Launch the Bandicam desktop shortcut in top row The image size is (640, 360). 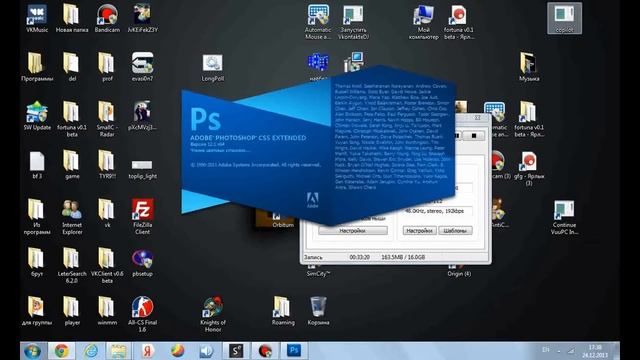click(107, 18)
